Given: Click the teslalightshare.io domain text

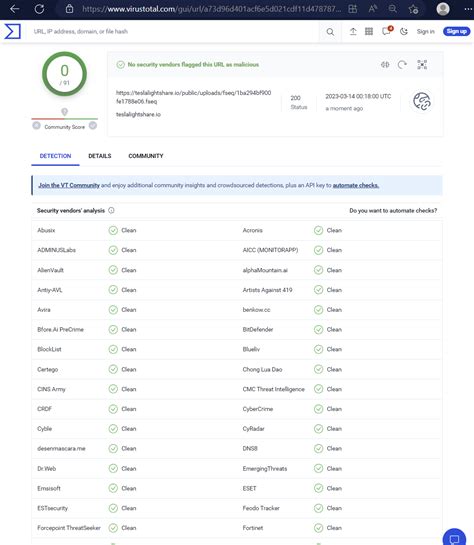Looking at the screenshot, I should pos(138,114).
